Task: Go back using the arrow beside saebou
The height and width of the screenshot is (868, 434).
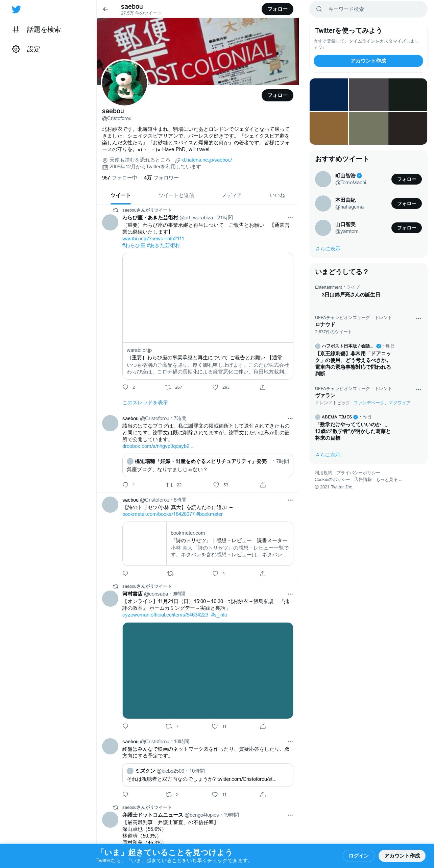Action: (105, 9)
